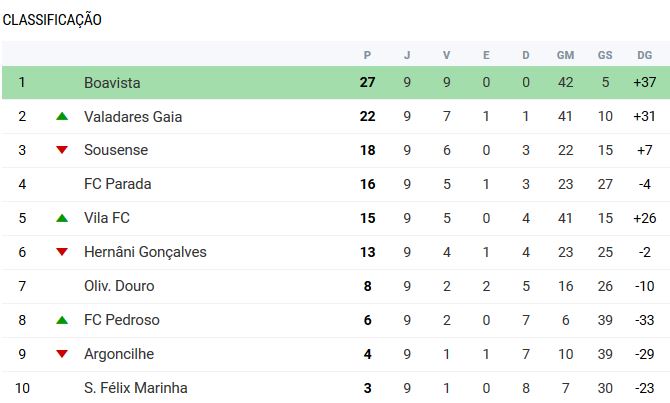Click the V wins column header
Image resolution: width=670 pixels, height=403 pixels.
[446, 55]
